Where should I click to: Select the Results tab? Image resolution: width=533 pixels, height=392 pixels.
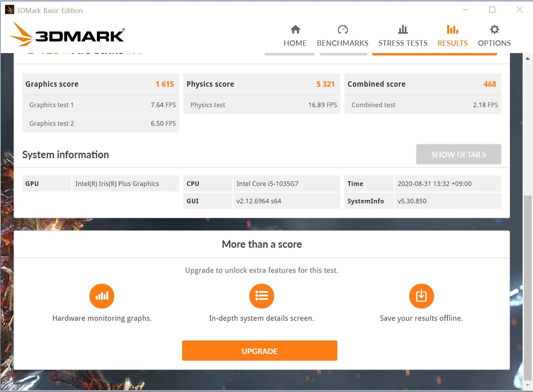(453, 36)
